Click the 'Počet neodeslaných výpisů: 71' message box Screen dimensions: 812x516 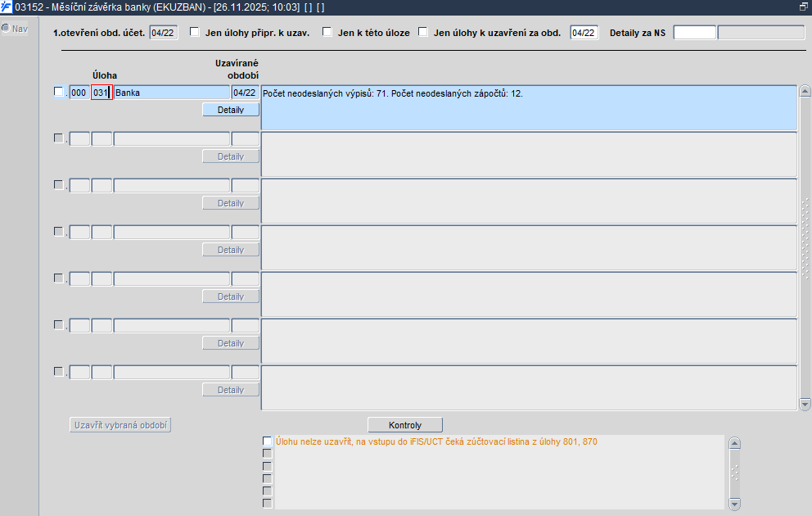pos(529,108)
